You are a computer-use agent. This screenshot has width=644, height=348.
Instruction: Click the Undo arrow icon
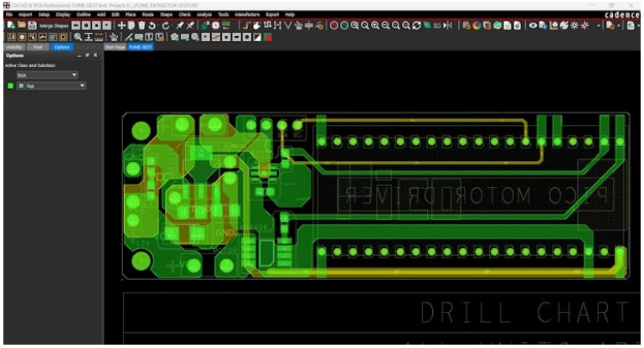(x=152, y=26)
